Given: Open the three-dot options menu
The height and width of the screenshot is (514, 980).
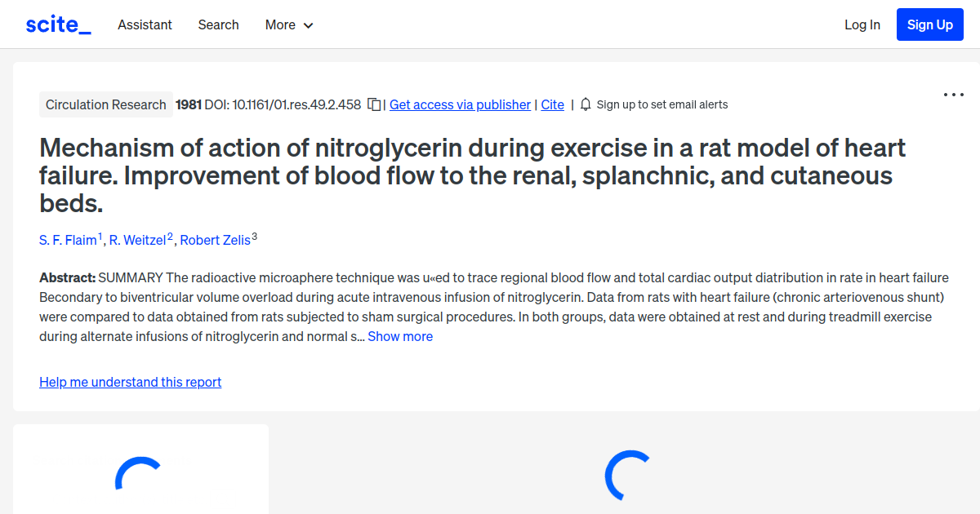Looking at the screenshot, I should click(x=953, y=95).
